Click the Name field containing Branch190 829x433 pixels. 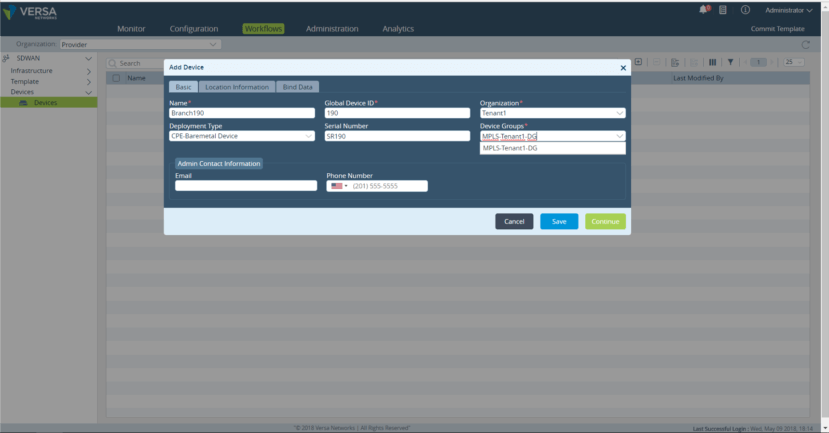[242, 113]
